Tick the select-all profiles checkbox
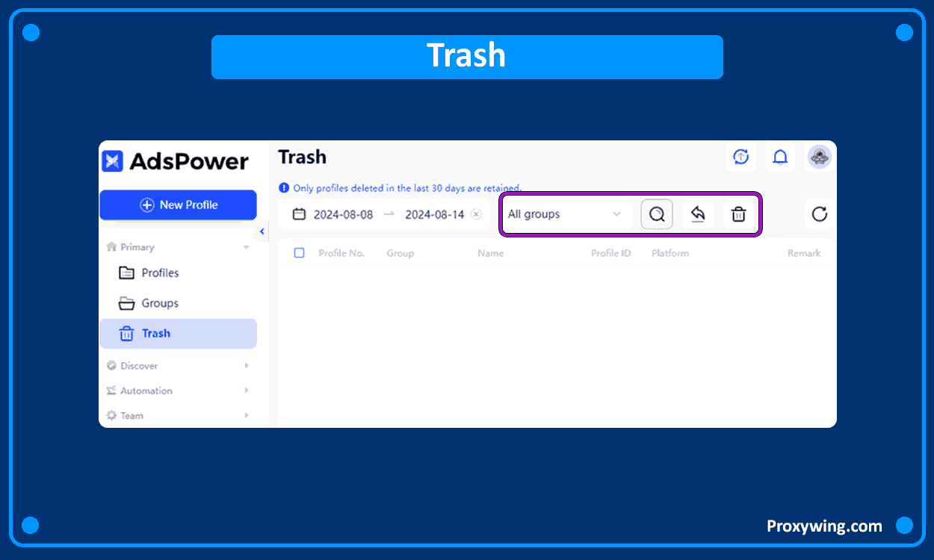 pos(299,253)
